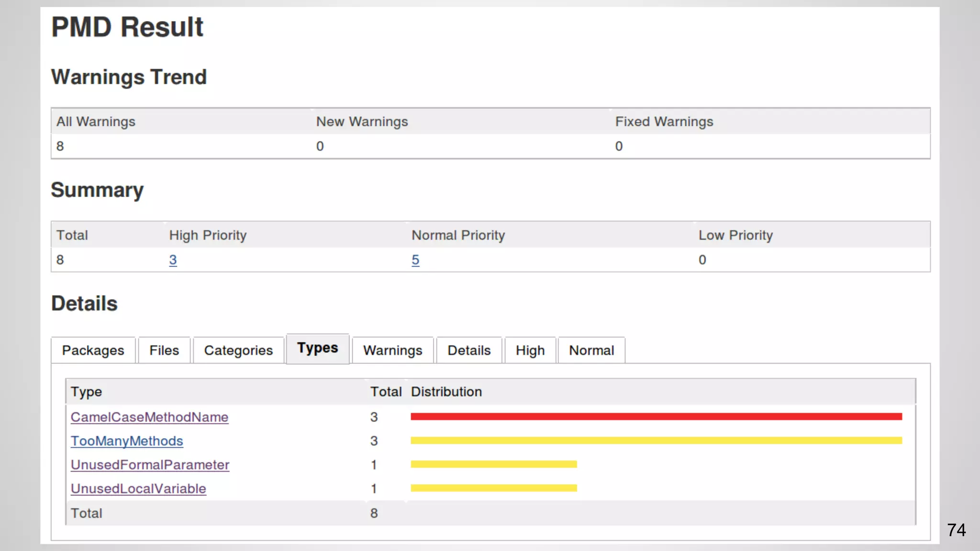The width and height of the screenshot is (980, 551).
Task: Open the Packages tab
Action: [x=93, y=351]
